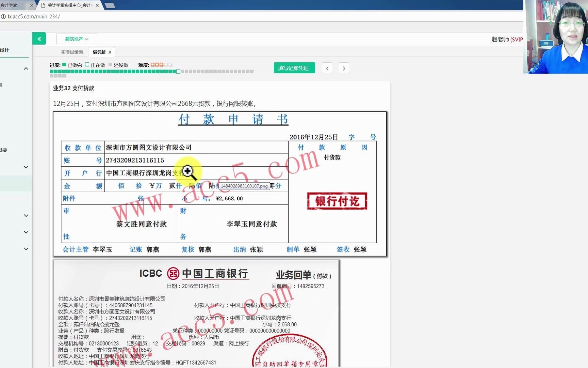Collapse the expanded sidebar section via its ∧ chevron

coord(26,68)
